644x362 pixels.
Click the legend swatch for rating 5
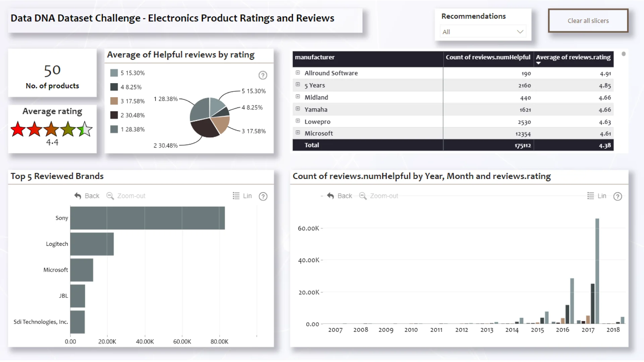[114, 73]
